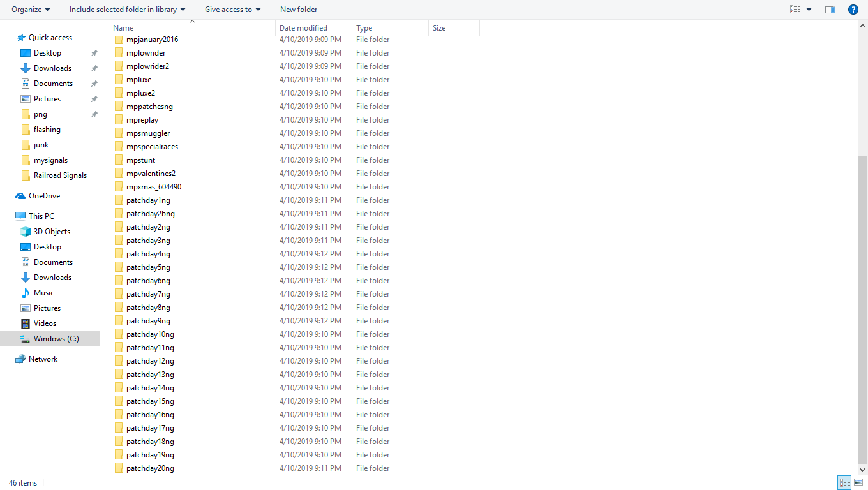
Task: Click the Network icon in navigation pane
Action: point(21,359)
